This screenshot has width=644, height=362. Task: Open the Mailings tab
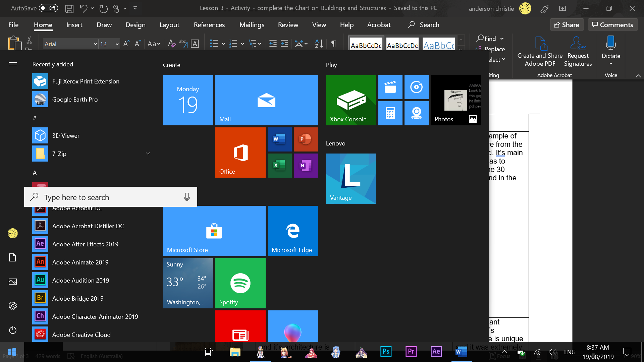pos(252,25)
